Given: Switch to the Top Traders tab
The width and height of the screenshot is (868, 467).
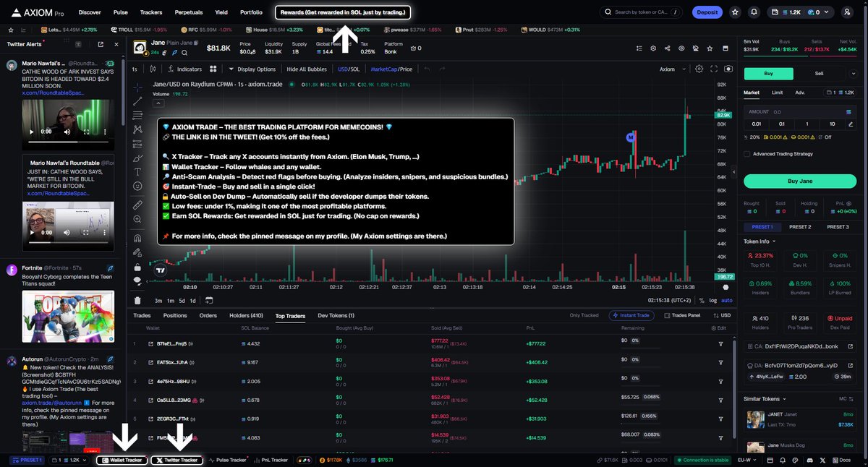Looking at the screenshot, I should pos(290,316).
